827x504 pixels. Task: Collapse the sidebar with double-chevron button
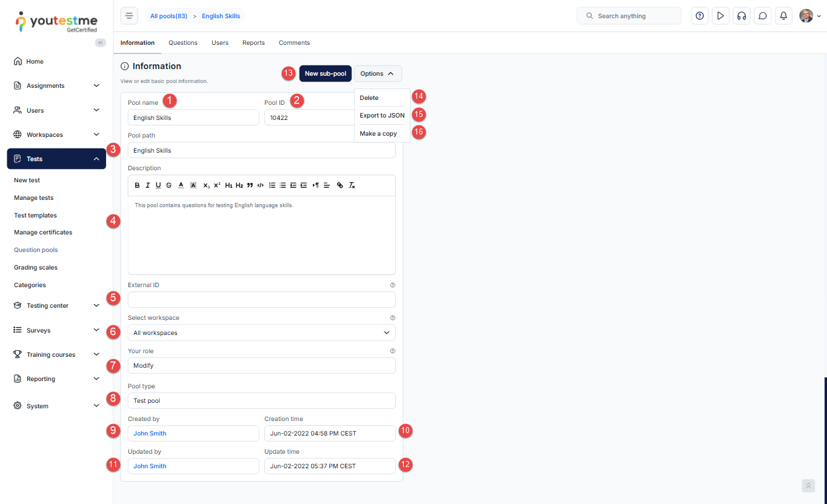[x=101, y=42]
